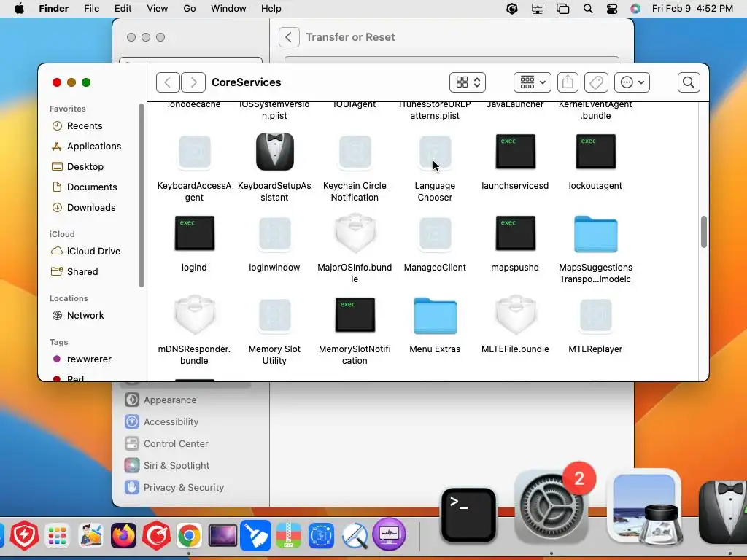Click the Finder forward navigation arrow

click(x=193, y=82)
